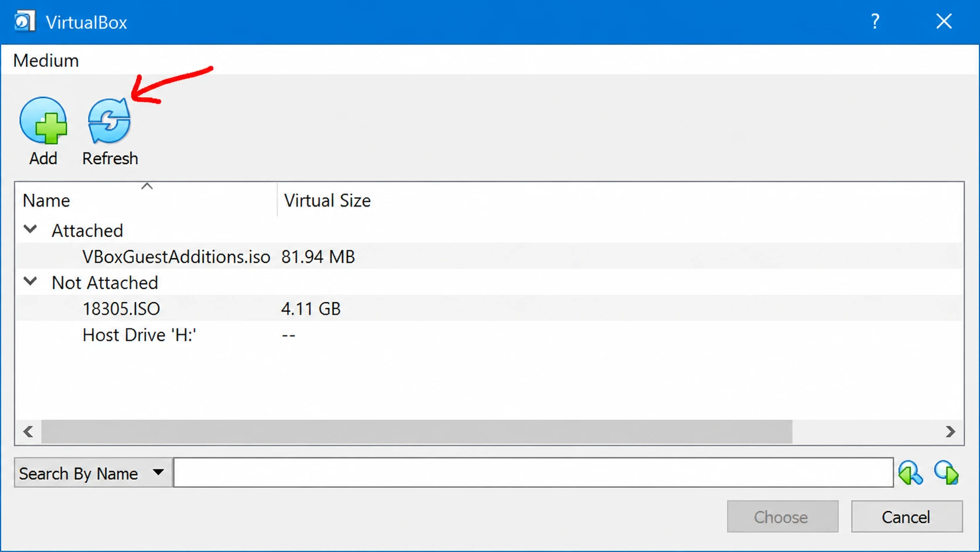Click the Virtual Size column header
Viewport: 980px width, 552px height.
[x=327, y=200]
